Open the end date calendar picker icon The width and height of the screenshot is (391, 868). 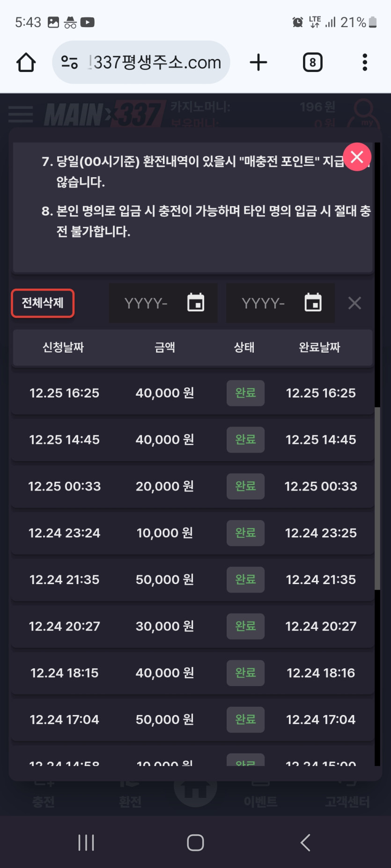(x=313, y=303)
